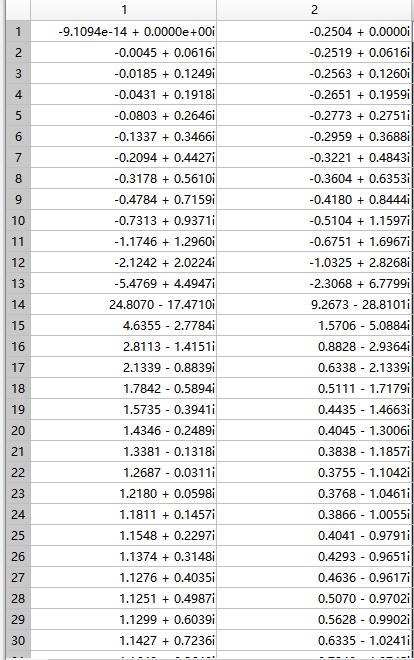414x660 pixels.
Task: Click cell -0.4180 + 0.8444i
Action: 314,199
